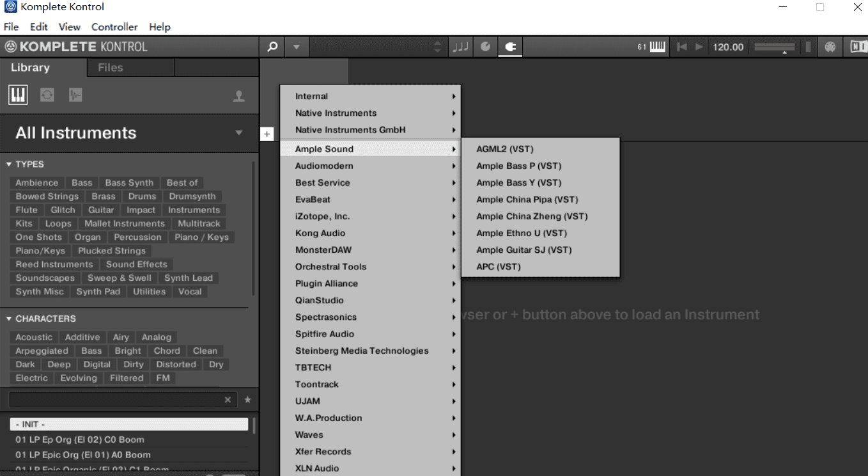Click the preset list scrollbar
Image resolution: width=868 pixels, height=476 pixels.
[254, 426]
